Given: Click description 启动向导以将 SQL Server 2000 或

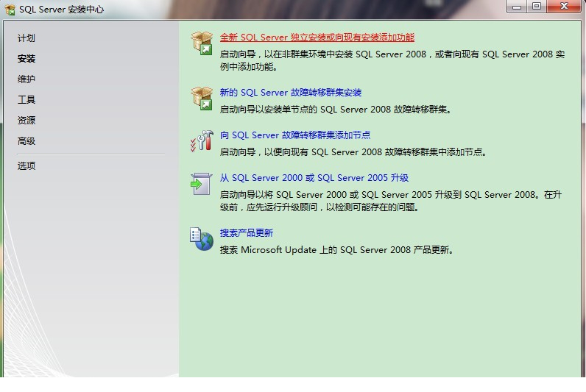Looking at the screenshot, I should click(391, 201).
